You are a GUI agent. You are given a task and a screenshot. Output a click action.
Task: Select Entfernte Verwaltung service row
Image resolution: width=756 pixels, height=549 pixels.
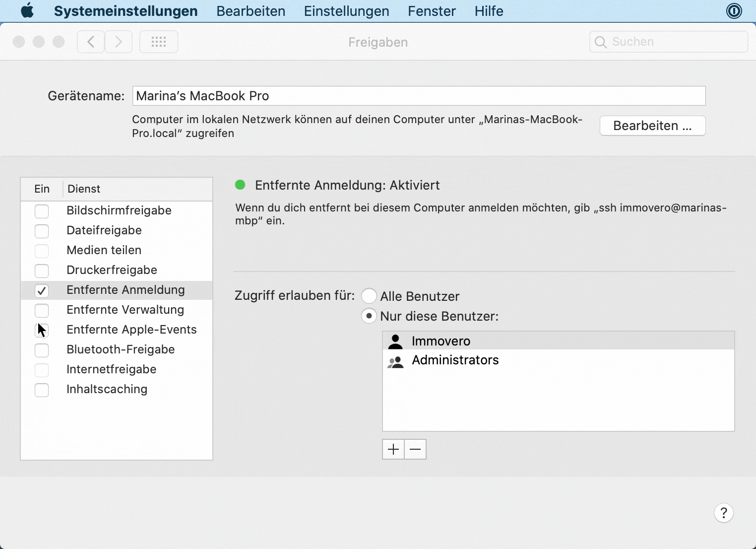point(117,310)
